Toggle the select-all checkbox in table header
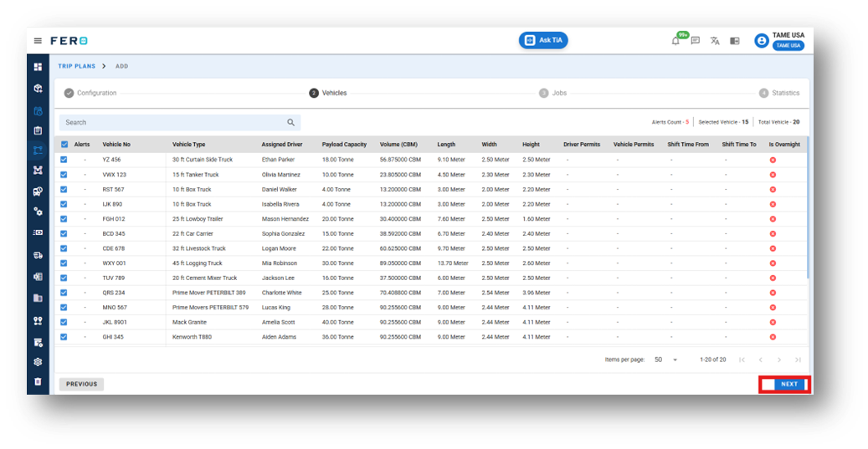 tap(64, 145)
